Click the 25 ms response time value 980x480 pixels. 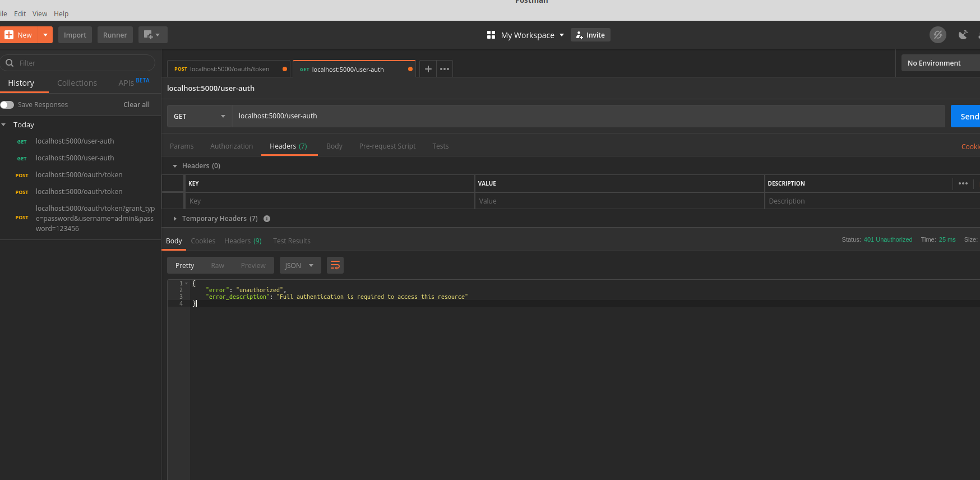click(947, 239)
